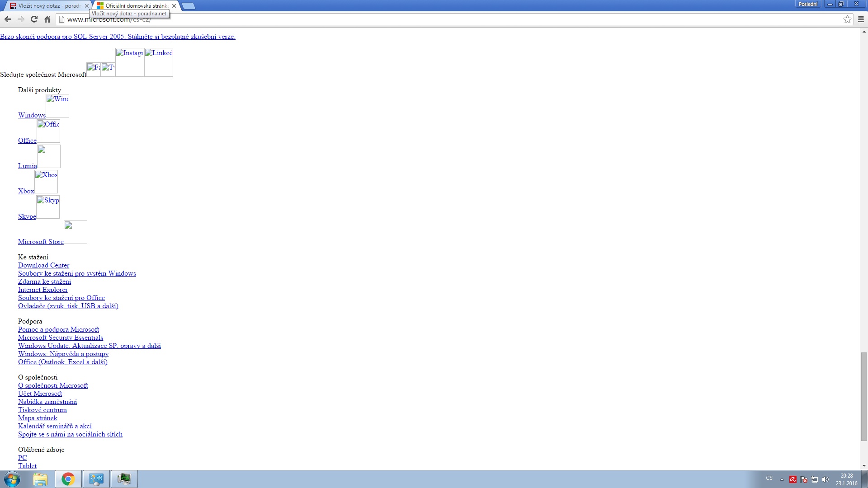Open Windows Start menu orb
This screenshot has height=488, width=868.
tap(12, 479)
